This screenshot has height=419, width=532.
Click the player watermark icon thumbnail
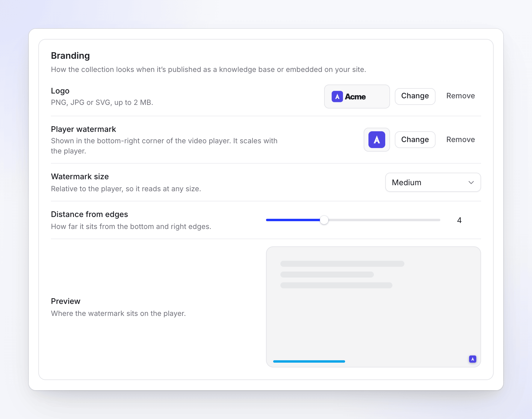377,140
